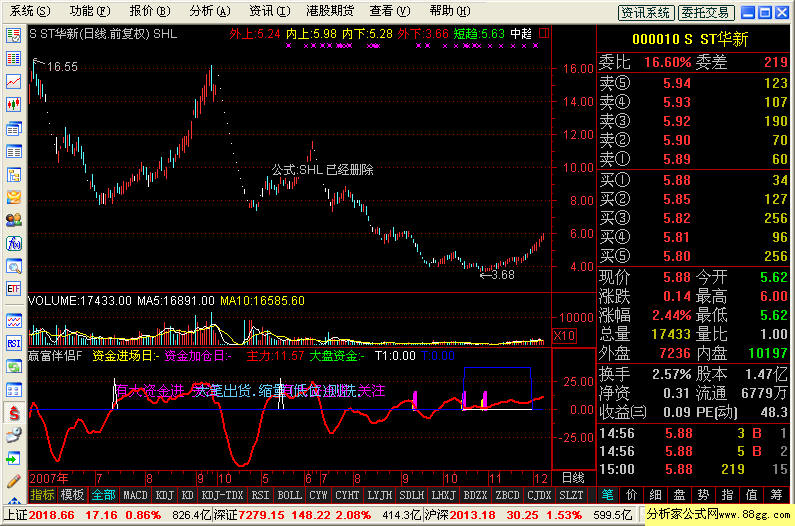Image resolution: width=795 pixels, height=526 pixels.
Task: Switch to the MACD indicator tab
Action: coord(135,495)
